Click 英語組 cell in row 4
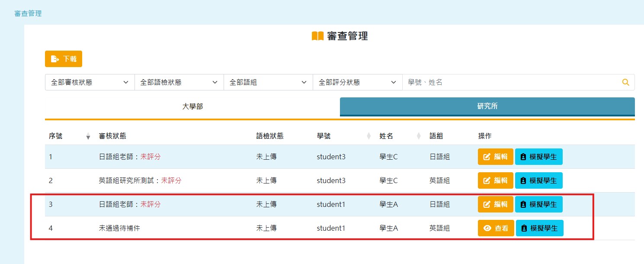The width and height of the screenshot is (644, 264). pos(439,228)
